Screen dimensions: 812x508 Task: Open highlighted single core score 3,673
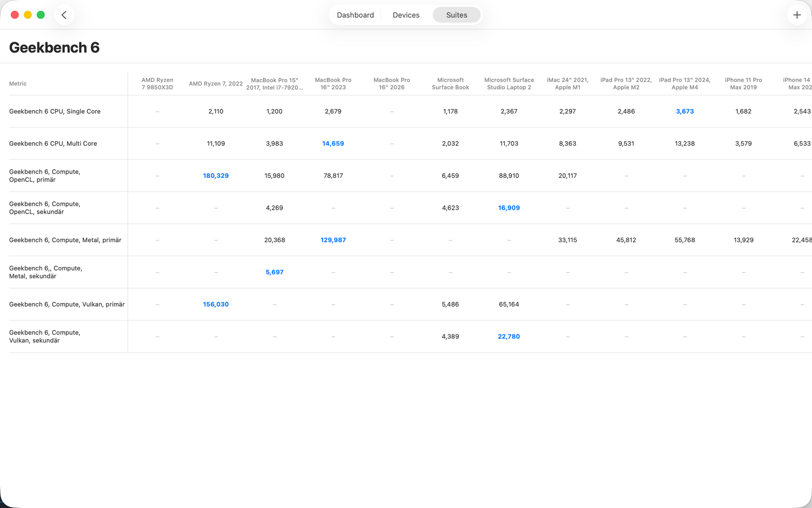685,111
